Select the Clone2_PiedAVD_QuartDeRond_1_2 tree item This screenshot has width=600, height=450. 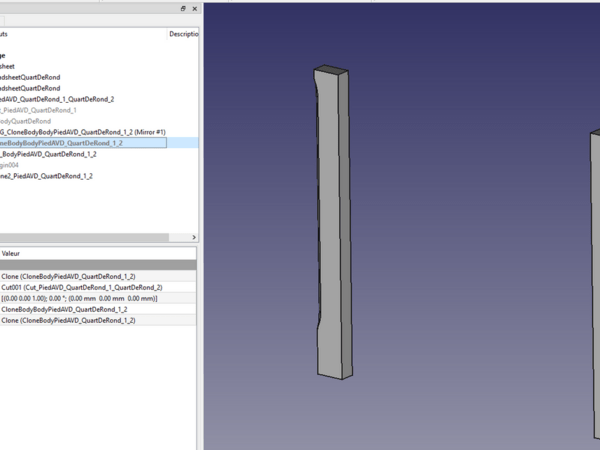(48, 176)
